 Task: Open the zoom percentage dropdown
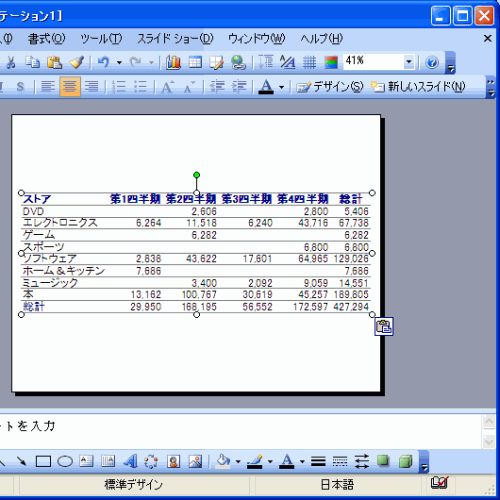[409, 62]
